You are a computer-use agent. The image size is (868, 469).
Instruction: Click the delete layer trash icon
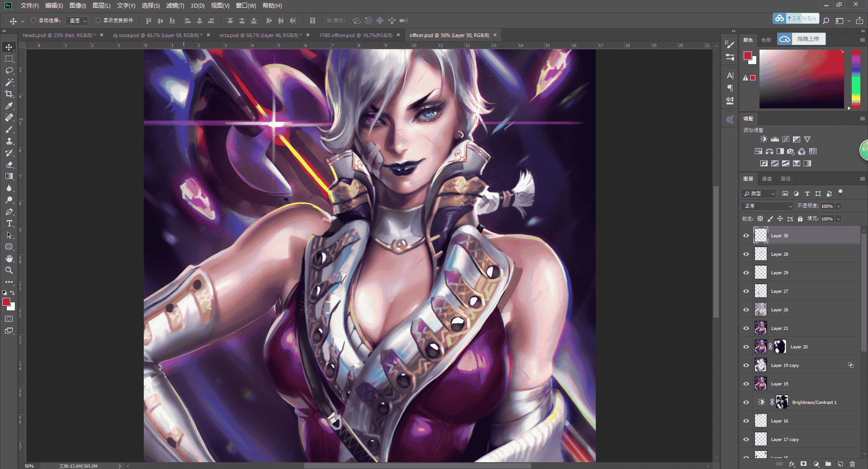[x=852, y=464]
